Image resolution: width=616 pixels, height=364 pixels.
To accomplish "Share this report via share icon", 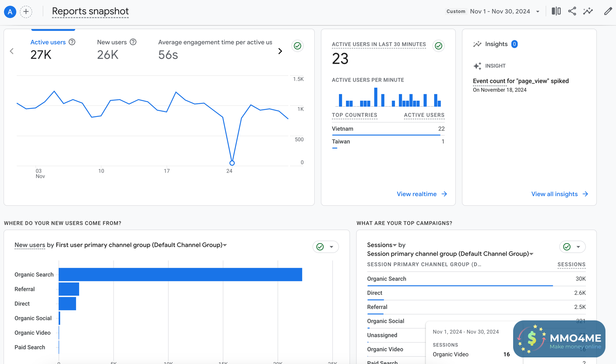I will point(572,11).
